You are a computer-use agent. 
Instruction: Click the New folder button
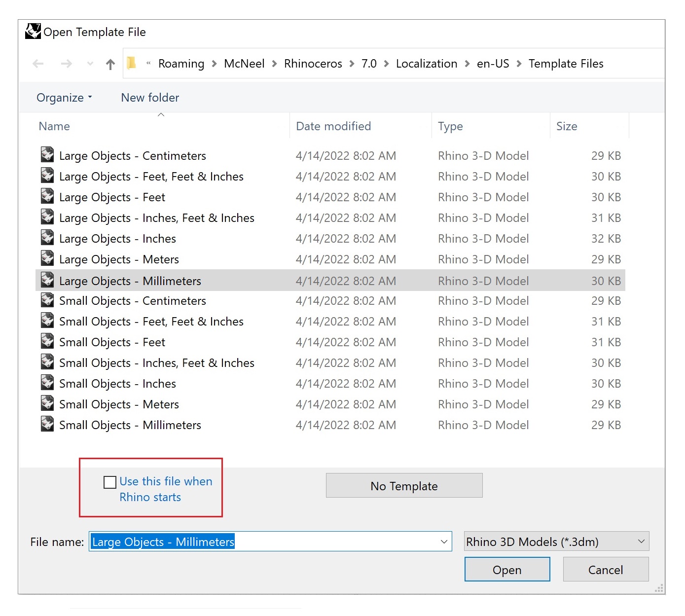[x=150, y=98]
